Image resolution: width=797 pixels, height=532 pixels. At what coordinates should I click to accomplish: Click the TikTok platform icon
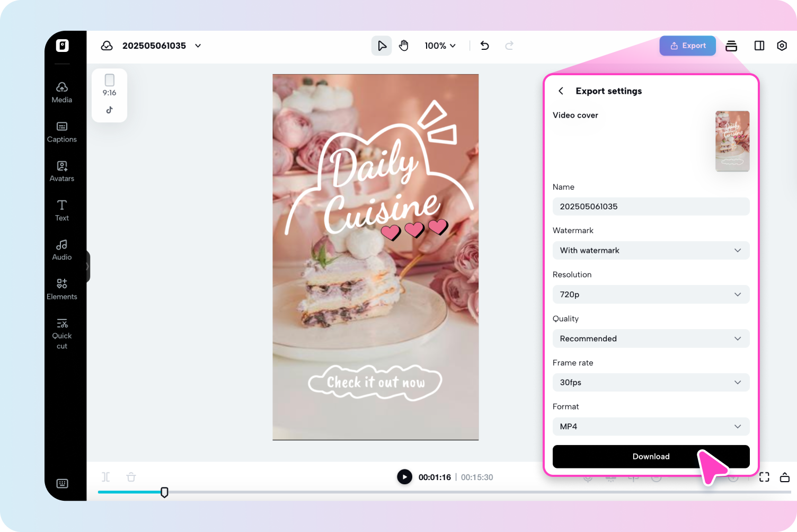(x=110, y=110)
